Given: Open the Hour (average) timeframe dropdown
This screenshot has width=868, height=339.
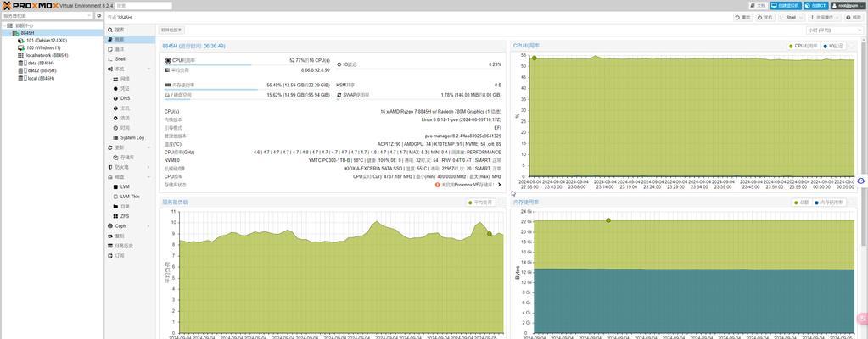Looking at the screenshot, I should coord(835,31).
